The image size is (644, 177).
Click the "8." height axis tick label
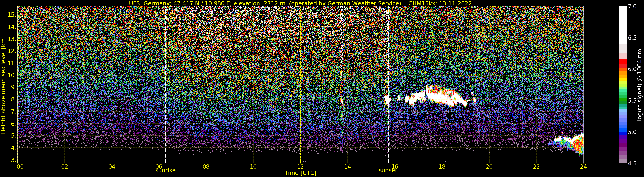coord(13,100)
